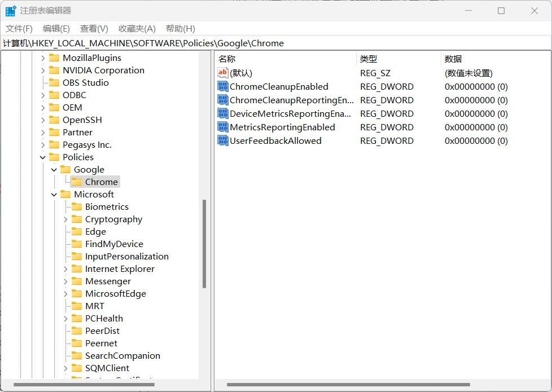Select the MetricsReportingEnabled value name
This screenshot has height=392, width=552.
(282, 127)
